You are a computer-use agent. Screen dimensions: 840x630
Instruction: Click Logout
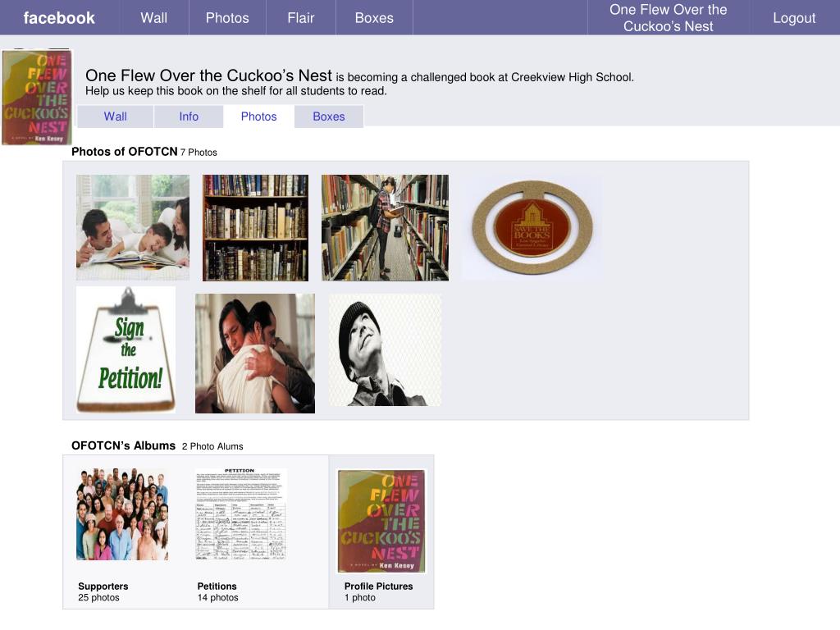click(x=794, y=18)
